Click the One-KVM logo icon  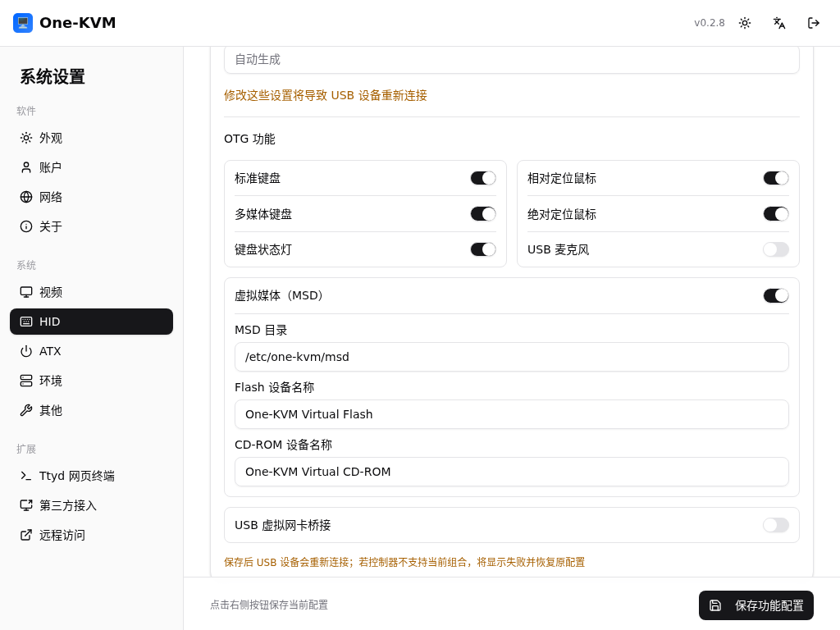coord(23,23)
